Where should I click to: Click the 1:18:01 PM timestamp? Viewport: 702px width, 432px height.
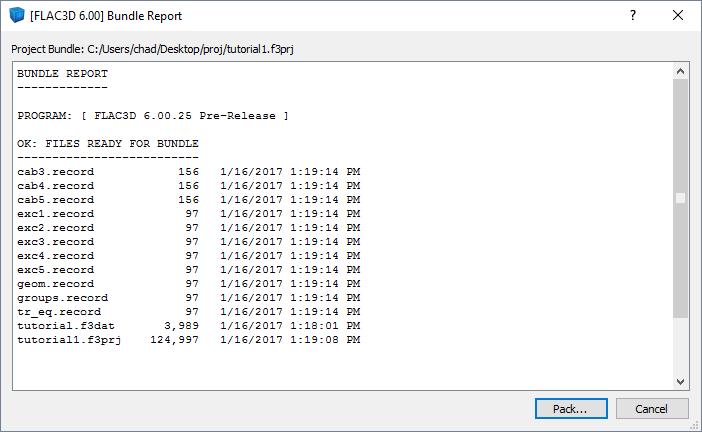point(325,326)
